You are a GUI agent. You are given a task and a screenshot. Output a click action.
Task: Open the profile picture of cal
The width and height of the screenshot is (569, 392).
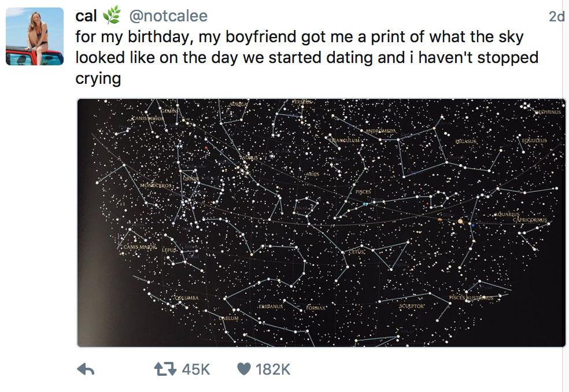[35, 36]
